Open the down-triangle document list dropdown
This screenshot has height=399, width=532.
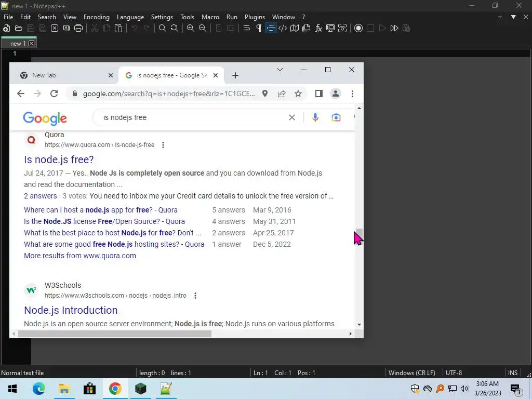click(513, 17)
